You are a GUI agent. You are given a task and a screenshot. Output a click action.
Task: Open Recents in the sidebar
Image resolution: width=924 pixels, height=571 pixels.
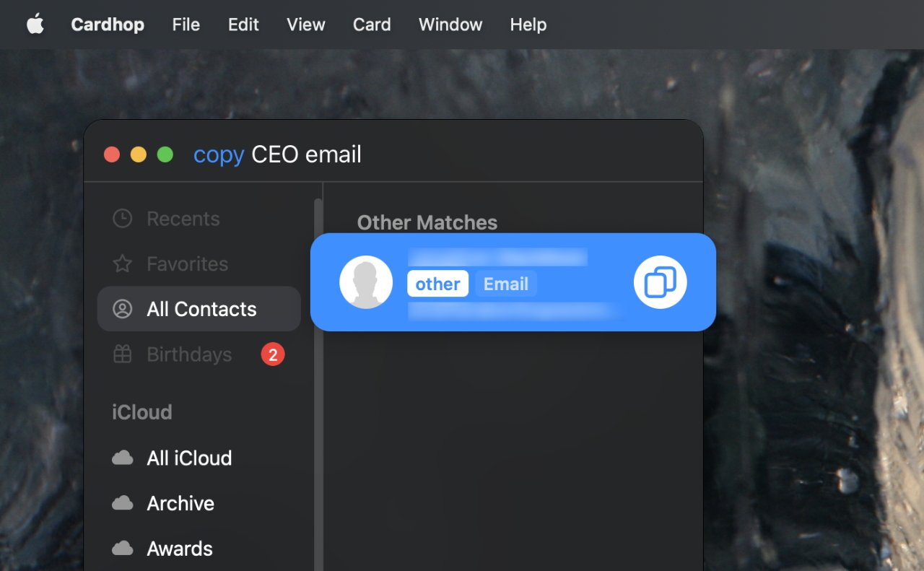tap(199, 219)
